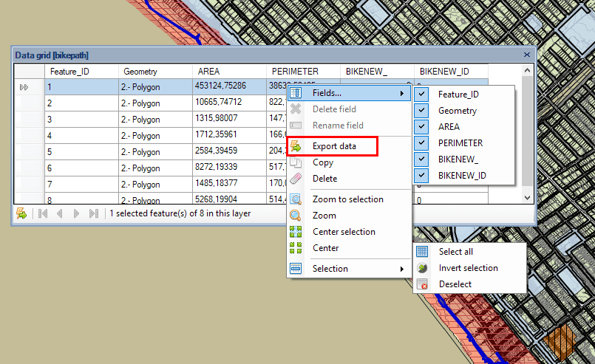Expand the Fields submenu arrow
Image resolution: width=595 pixels, height=364 pixels.
tap(402, 93)
